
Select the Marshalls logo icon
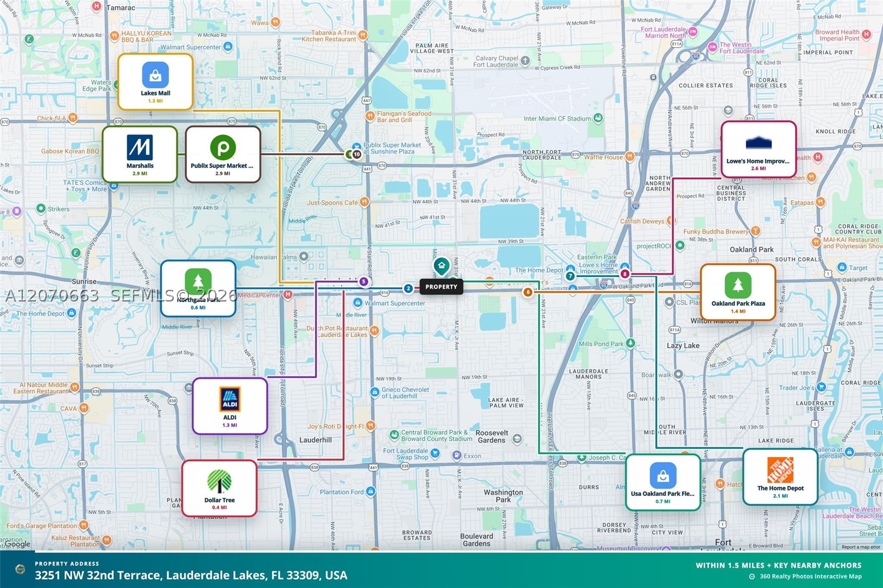pyautogui.click(x=140, y=148)
